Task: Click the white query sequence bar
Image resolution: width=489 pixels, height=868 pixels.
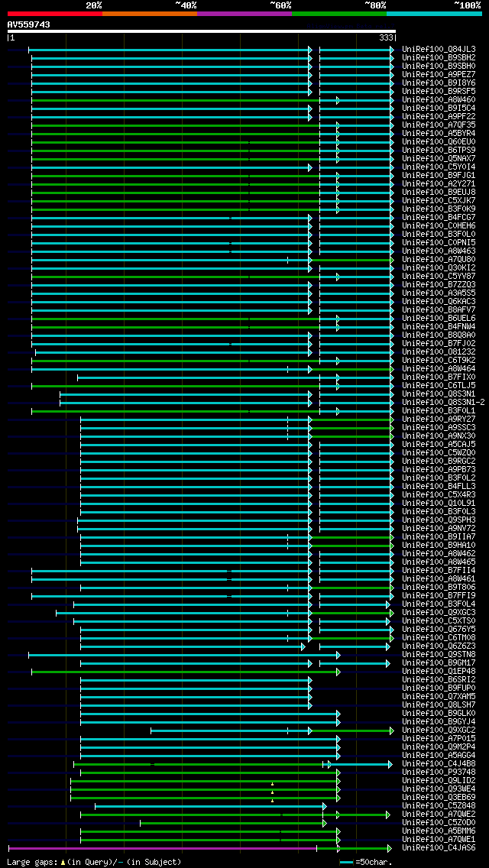Action: [x=202, y=31]
